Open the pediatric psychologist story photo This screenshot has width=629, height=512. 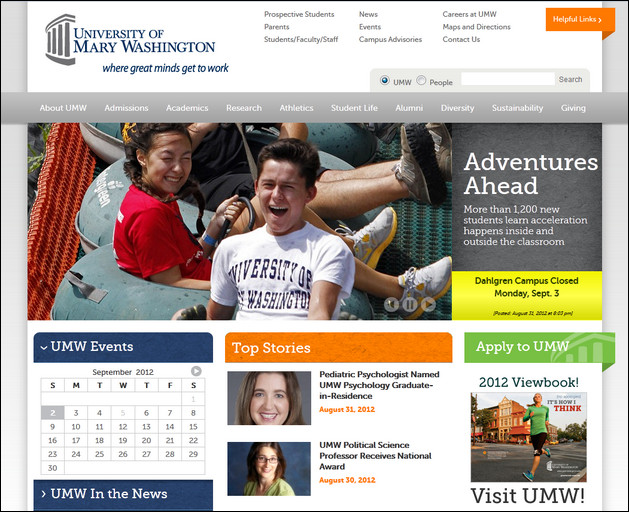(x=269, y=398)
